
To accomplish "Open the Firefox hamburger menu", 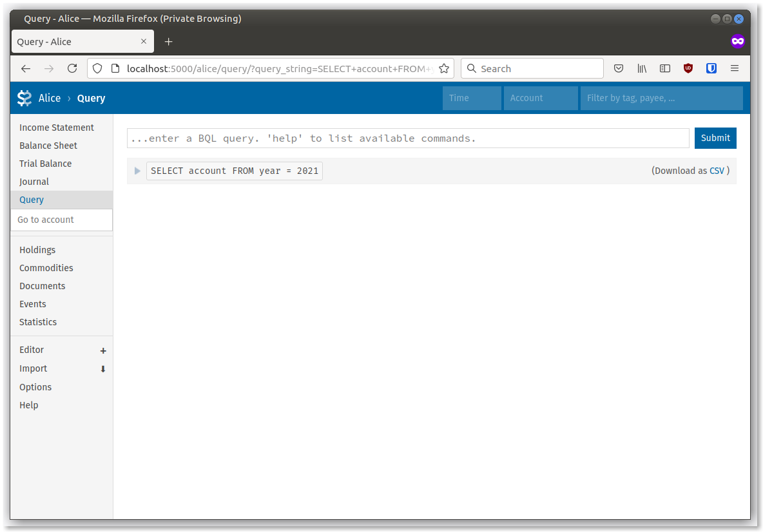I will 735,68.
